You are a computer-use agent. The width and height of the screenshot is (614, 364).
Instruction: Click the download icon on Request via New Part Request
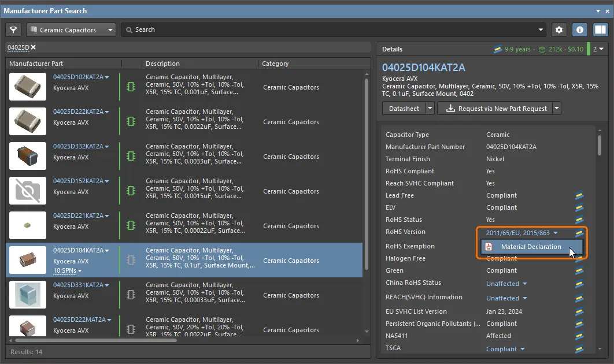point(450,109)
